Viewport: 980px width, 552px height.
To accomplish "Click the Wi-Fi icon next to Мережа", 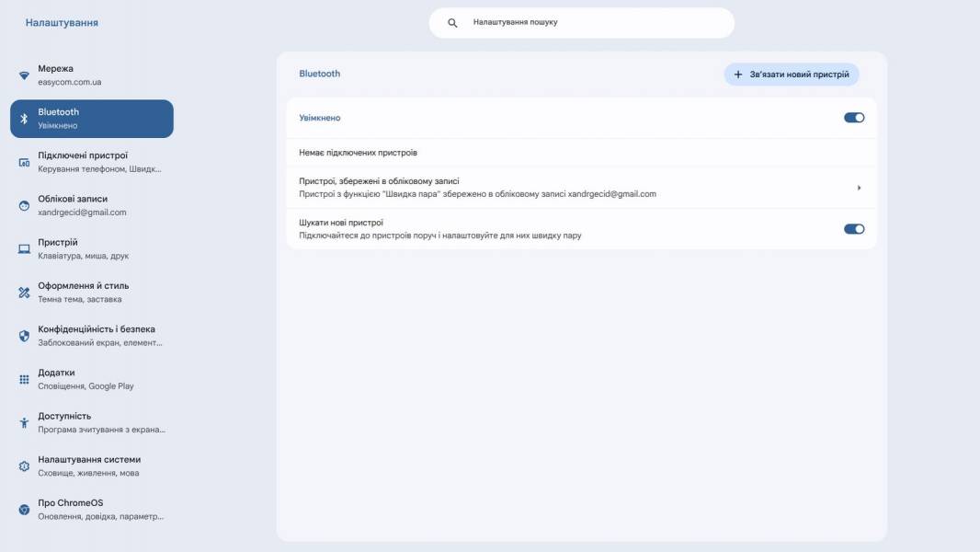I will pyautogui.click(x=24, y=75).
